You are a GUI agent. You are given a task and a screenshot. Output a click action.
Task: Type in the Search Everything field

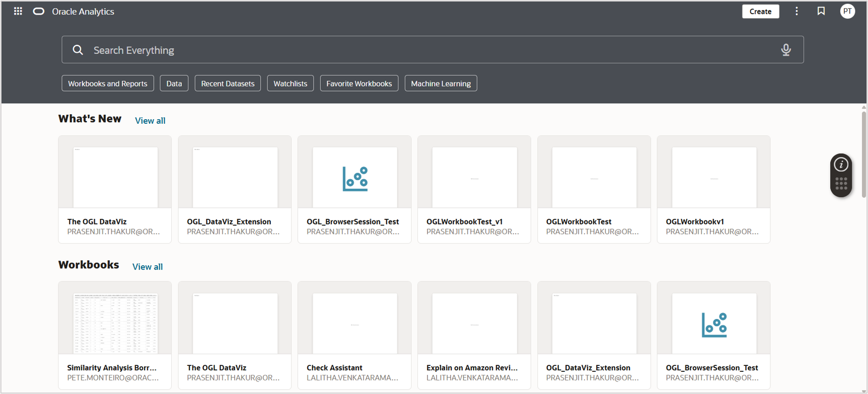[x=428, y=50]
